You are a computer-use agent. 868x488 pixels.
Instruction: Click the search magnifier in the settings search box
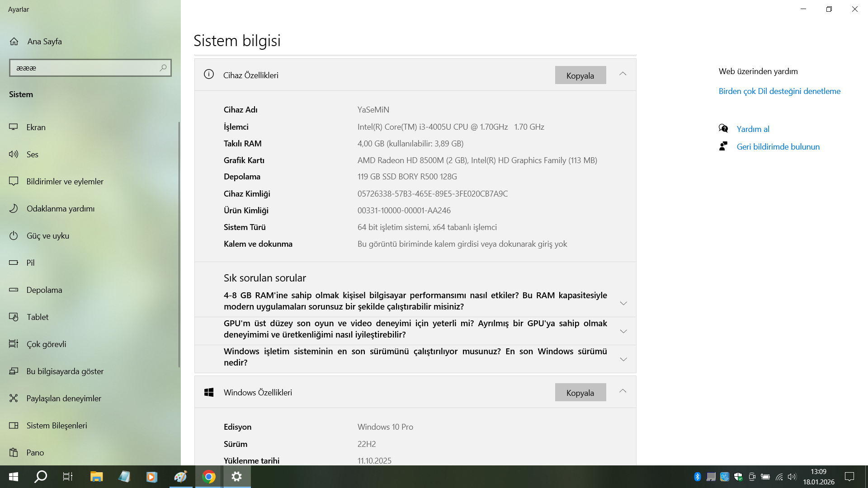pyautogui.click(x=163, y=68)
